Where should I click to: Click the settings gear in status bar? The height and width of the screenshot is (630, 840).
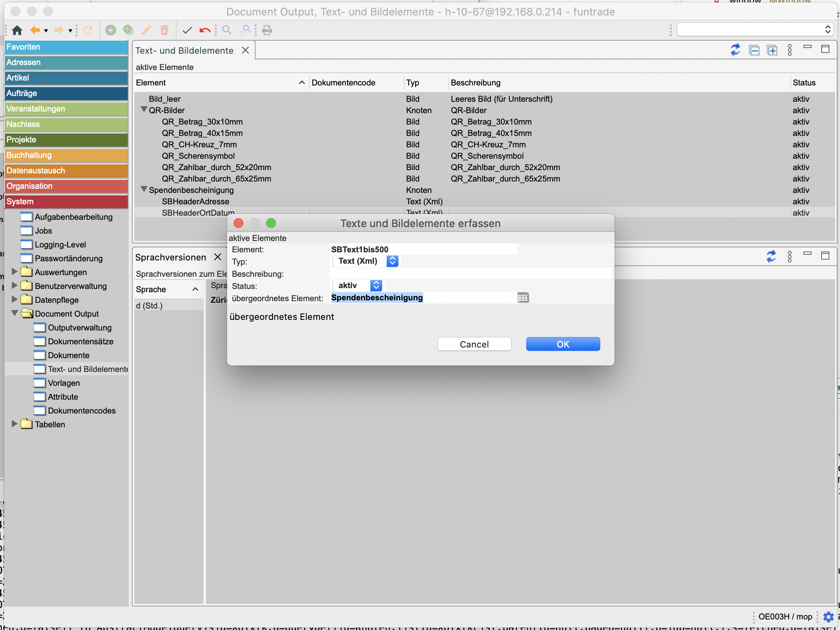tap(828, 617)
